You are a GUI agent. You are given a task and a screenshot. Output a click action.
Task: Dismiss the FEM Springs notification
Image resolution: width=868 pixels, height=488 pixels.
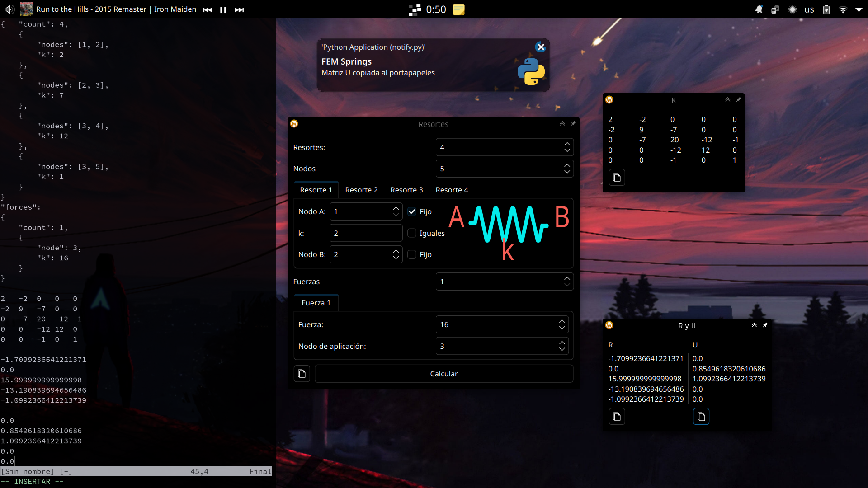540,47
